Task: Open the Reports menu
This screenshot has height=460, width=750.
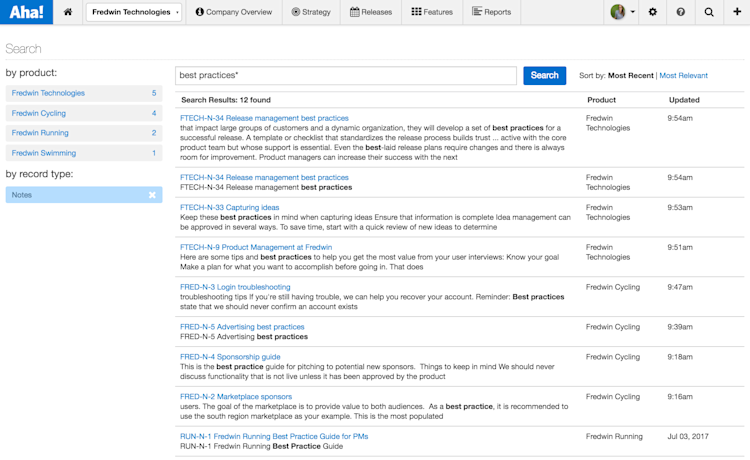Action: [491, 12]
